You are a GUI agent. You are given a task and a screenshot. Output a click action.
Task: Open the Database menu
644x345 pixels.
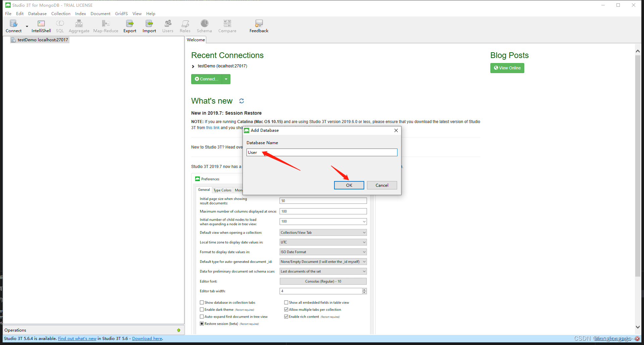click(37, 14)
